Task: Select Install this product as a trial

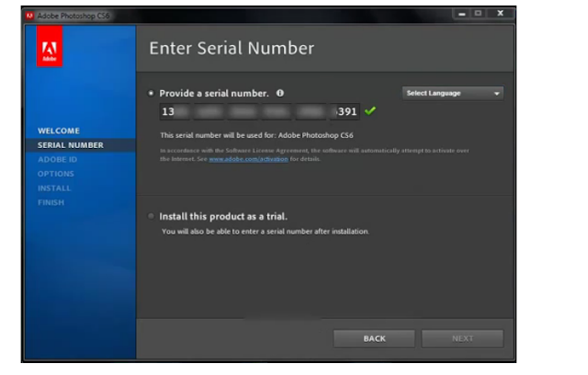Action: pyautogui.click(x=151, y=216)
